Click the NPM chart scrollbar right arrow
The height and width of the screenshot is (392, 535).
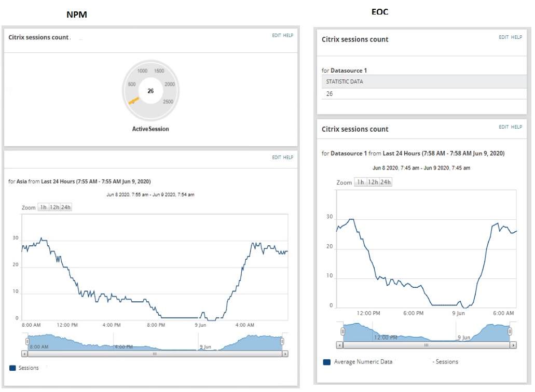click(x=285, y=354)
